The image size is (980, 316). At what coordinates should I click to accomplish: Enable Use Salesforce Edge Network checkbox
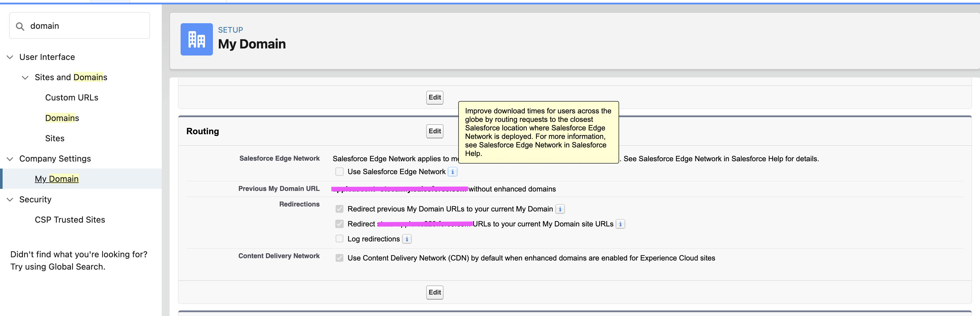(x=339, y=172)
